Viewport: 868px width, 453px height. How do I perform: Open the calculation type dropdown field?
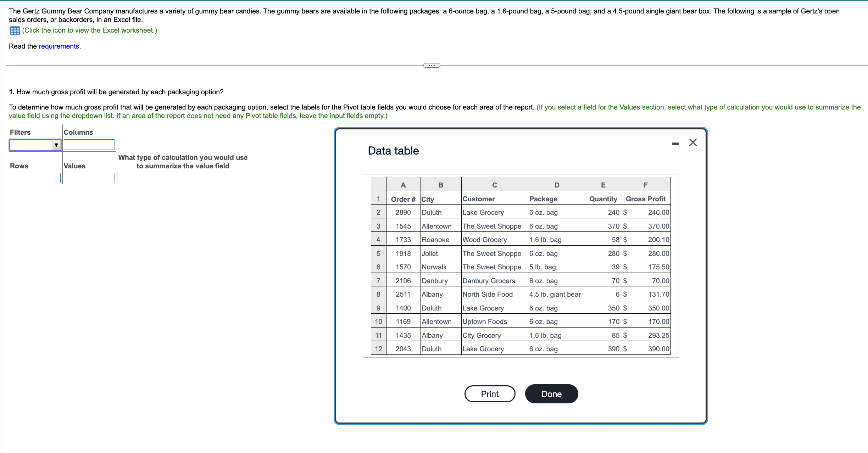183,178
